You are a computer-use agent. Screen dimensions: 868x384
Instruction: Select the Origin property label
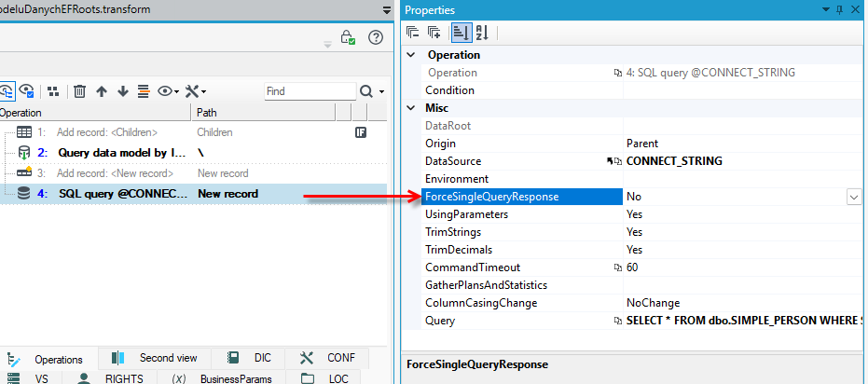tap(441, 144)
